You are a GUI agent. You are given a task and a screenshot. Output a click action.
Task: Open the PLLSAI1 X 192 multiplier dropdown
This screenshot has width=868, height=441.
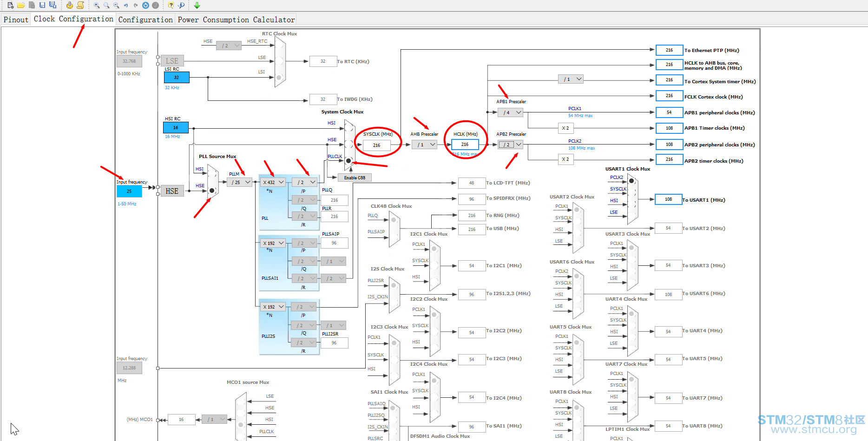pos(273,243)
